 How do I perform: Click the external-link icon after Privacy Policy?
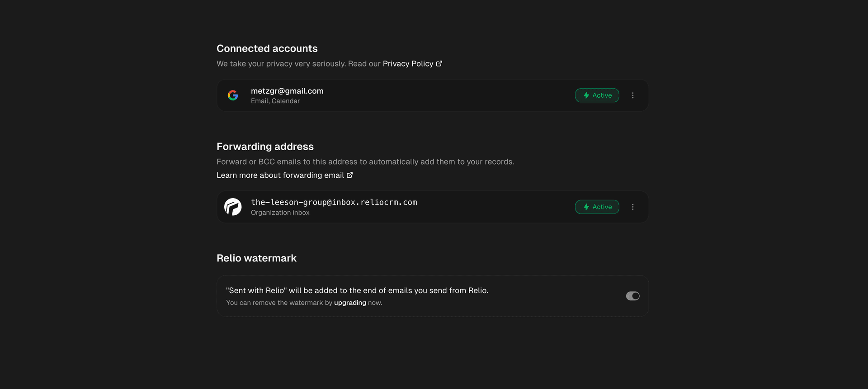[439, 64]
